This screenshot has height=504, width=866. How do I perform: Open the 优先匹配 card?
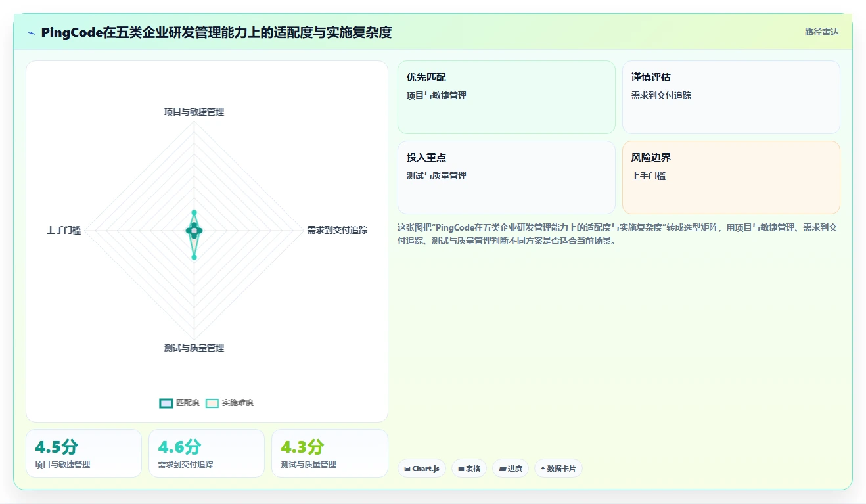tap(507, 97)
